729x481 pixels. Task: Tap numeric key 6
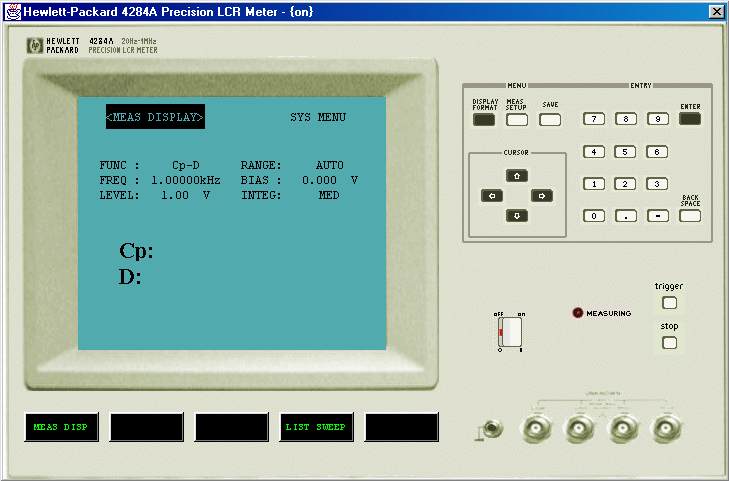657,152
